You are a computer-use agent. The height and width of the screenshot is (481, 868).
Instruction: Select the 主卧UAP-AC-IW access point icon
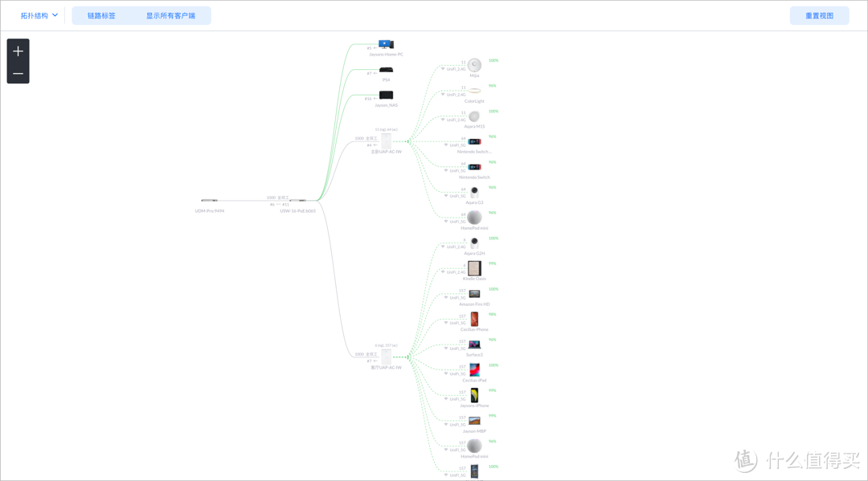tap(386, 141)
